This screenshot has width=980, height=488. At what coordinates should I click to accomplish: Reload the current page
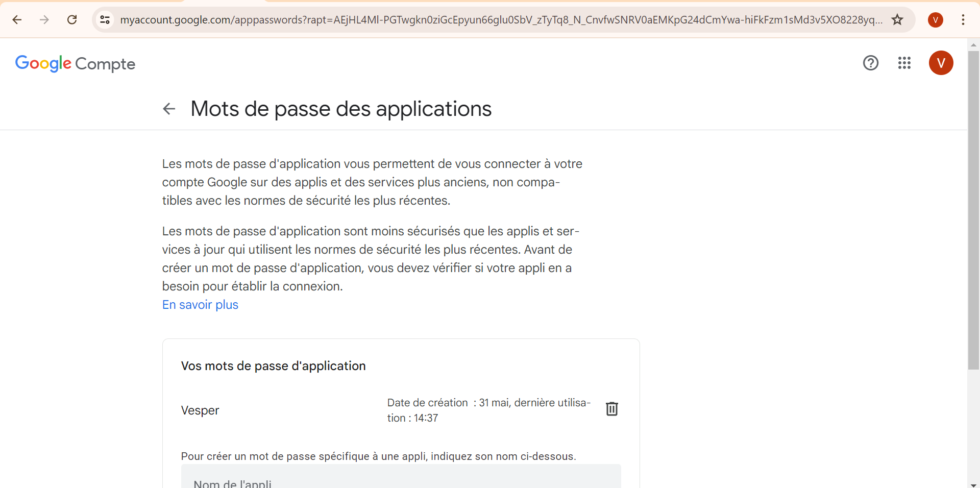click(x=72, y=20)
